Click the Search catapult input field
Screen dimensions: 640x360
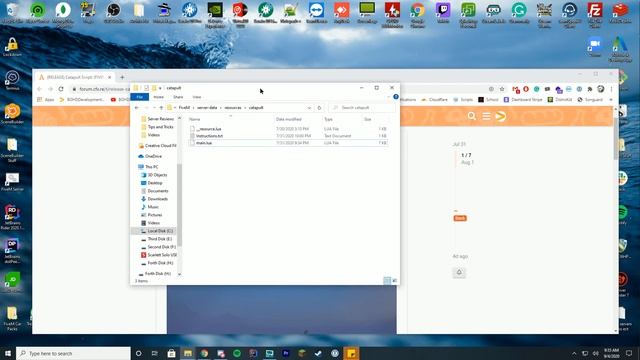click(x=362, y=108)
